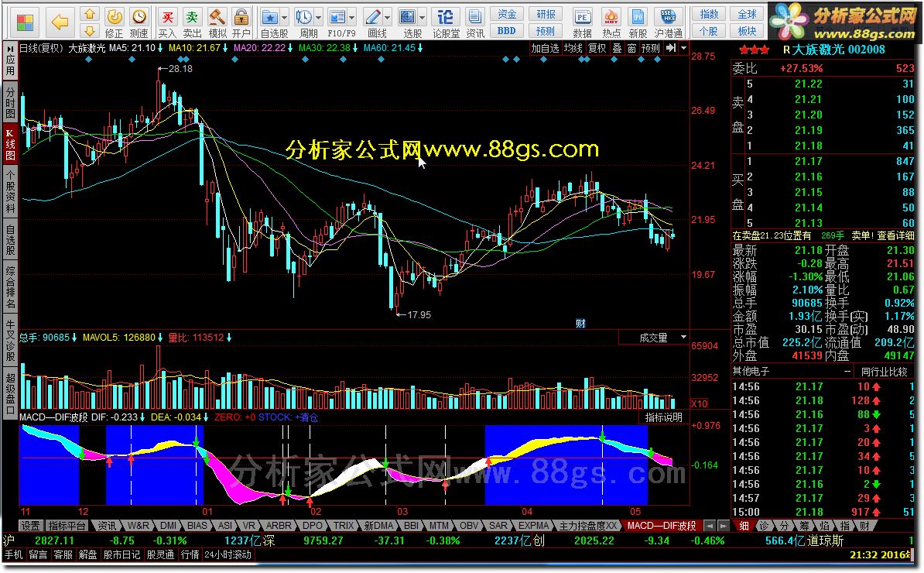Expand the 选股 dropdown arrow
The width and height of the screenshot is (924, 573).
(x=422, y=18)
